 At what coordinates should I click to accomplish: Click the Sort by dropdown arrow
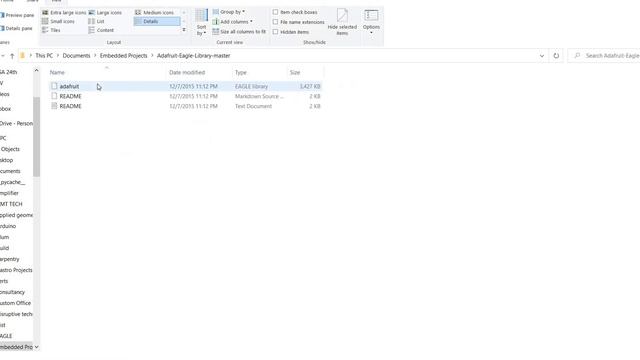(x=204, y=33)
